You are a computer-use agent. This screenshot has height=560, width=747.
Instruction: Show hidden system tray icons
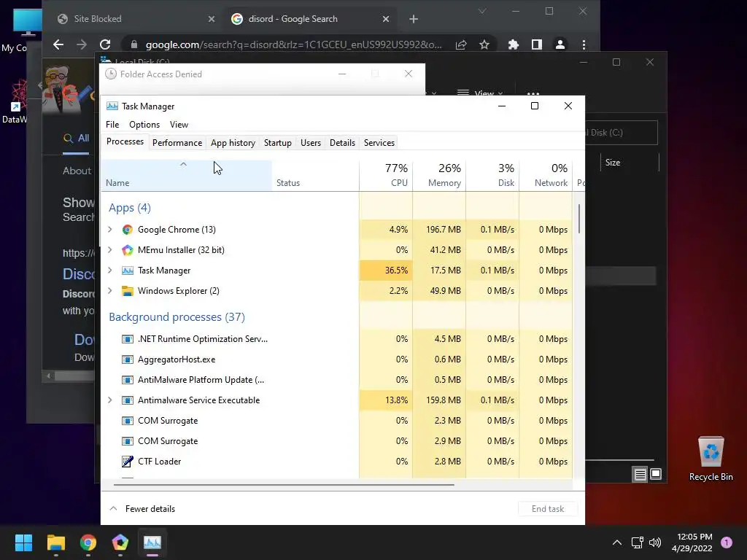click(x=617, y=542)
